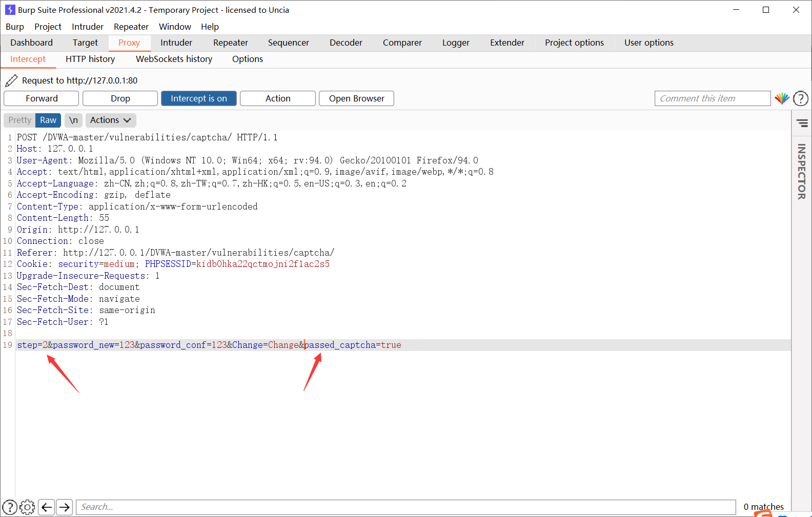
Task: Click the Content-Length: 55 header
Action: (x=63, y=218)
